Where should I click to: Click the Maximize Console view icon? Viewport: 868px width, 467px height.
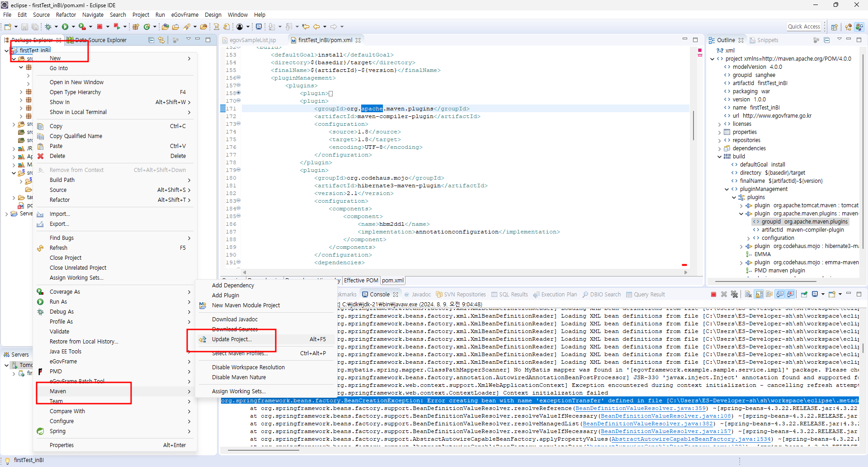point(859,294)
